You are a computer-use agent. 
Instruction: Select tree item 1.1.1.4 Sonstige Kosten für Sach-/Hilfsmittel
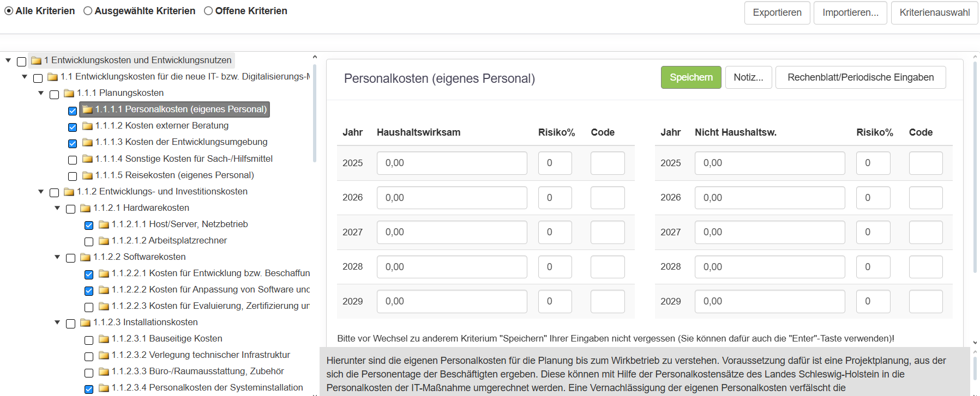pyautogui.click(x=183, y=159)
